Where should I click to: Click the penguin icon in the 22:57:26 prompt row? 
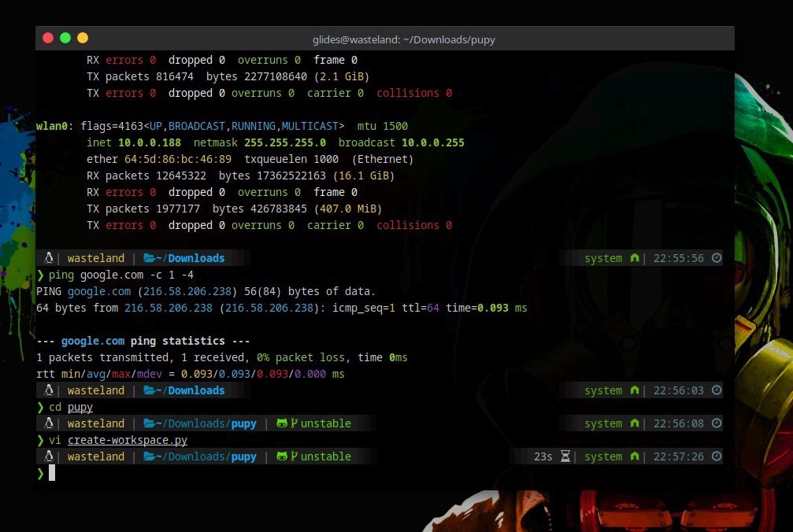tap(49, 456)
